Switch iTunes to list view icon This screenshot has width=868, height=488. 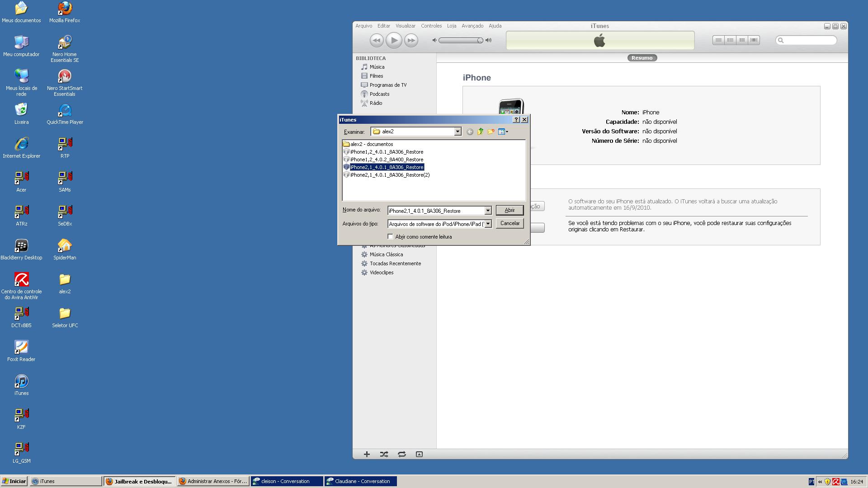click(718, 40)
